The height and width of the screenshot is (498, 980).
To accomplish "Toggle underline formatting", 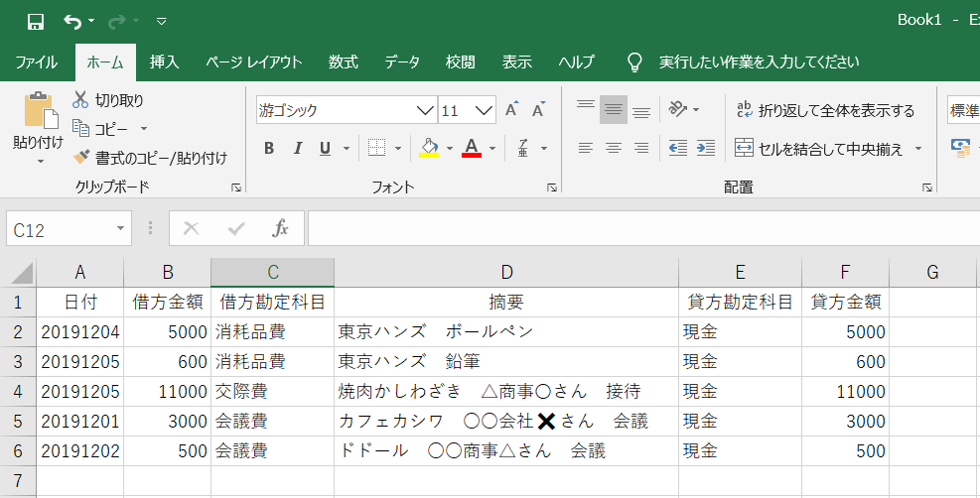I will pyautogui.click(x=325, y=148).
